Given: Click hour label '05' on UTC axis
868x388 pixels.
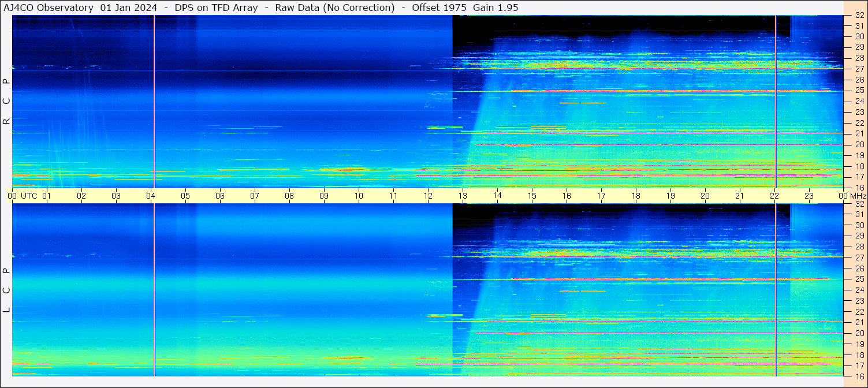Looking at the screenshot, I should point(185,196).
